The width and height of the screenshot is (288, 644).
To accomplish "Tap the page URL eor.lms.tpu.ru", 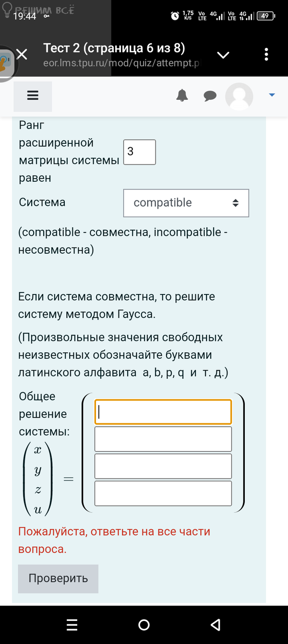I will click(121, 63).
